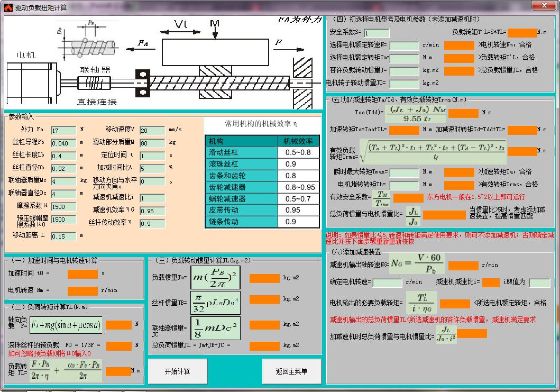
Task: Click the 移动速度V input field
Action: [152, 130]
